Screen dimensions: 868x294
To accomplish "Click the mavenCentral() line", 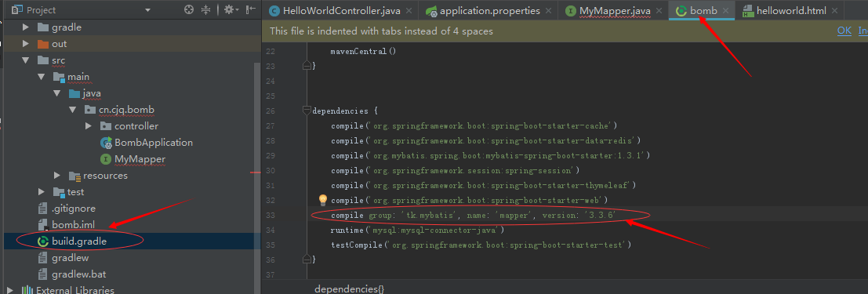I will point(364,52).
